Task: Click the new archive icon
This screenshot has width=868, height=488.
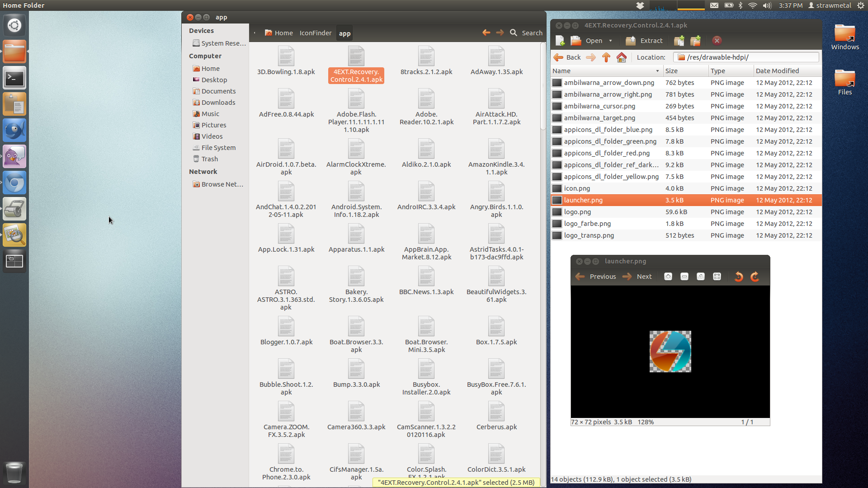Action: point(560,41)
